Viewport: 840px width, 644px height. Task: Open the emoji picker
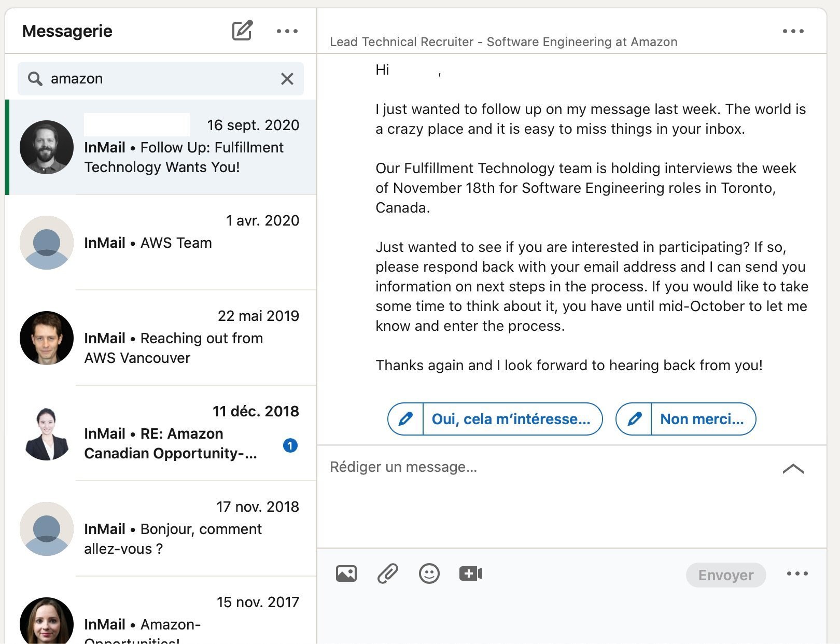(x=429, y=573)
